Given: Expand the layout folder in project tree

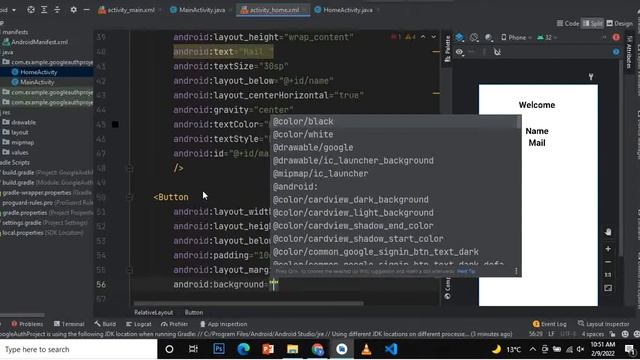Looking at the screenshot, I should (x=16, y=132).
